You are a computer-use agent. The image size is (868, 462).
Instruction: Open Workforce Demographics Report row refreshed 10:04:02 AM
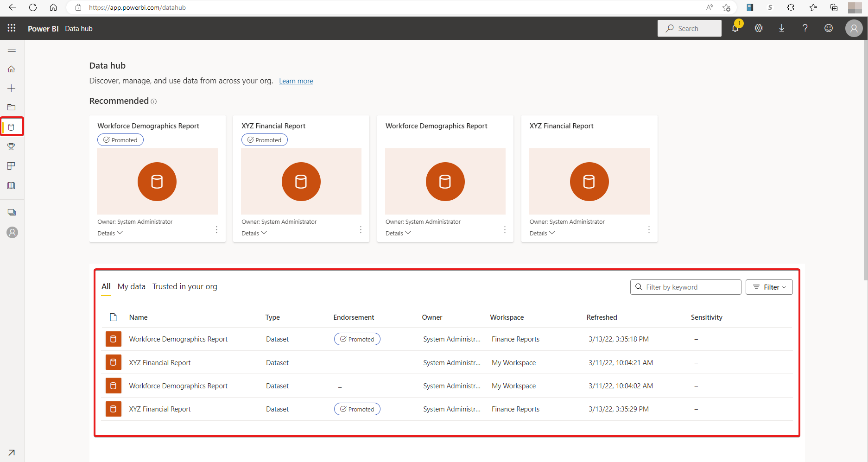(x=447, y=386)
